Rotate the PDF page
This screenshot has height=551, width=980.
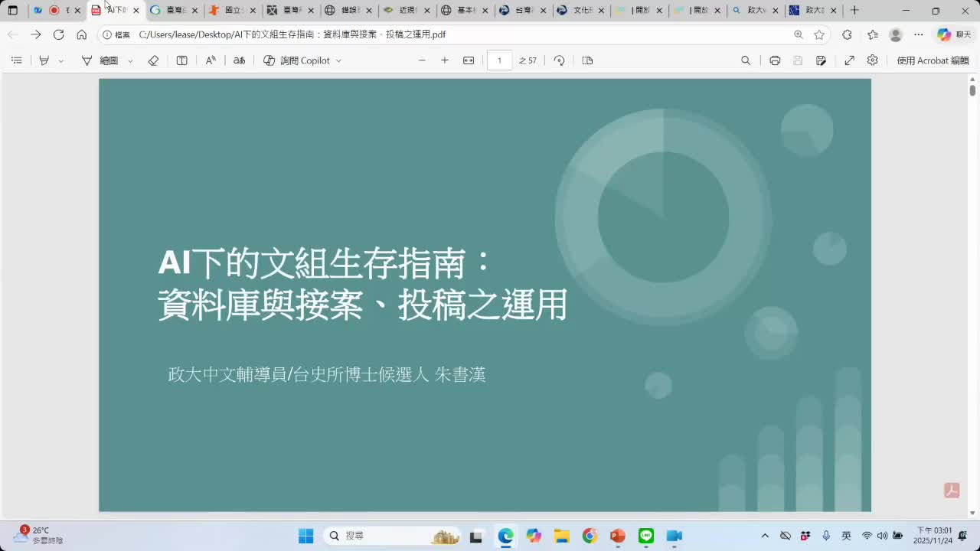[x=559, y=60]
